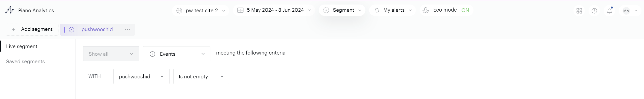Change the Is not empty operator dropdown

[201, 76]
